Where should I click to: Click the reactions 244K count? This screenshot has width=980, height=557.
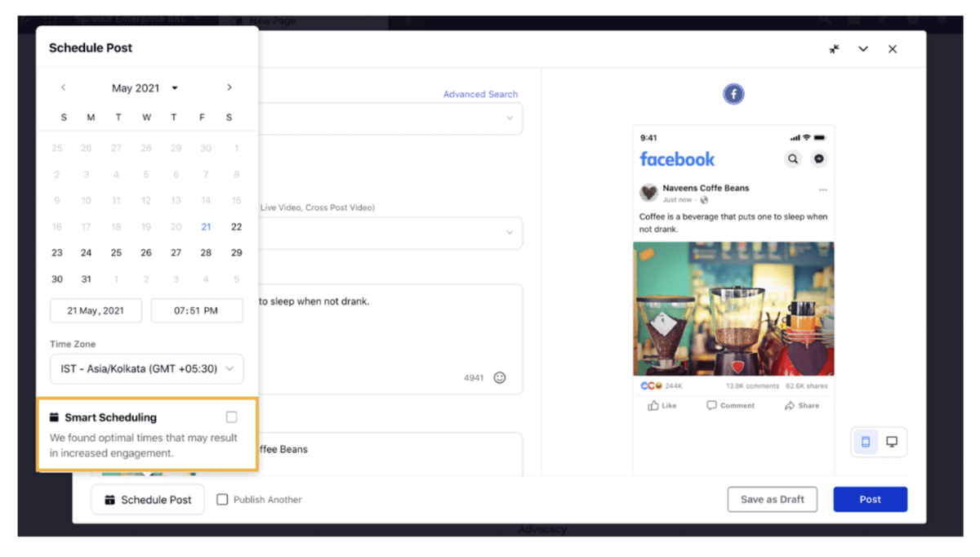(661, 385)
